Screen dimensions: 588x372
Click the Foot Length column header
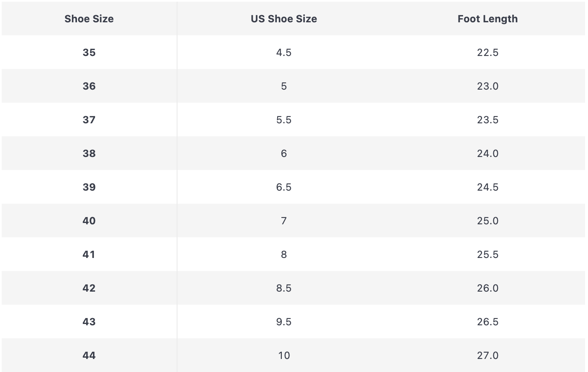coord(487,19)
